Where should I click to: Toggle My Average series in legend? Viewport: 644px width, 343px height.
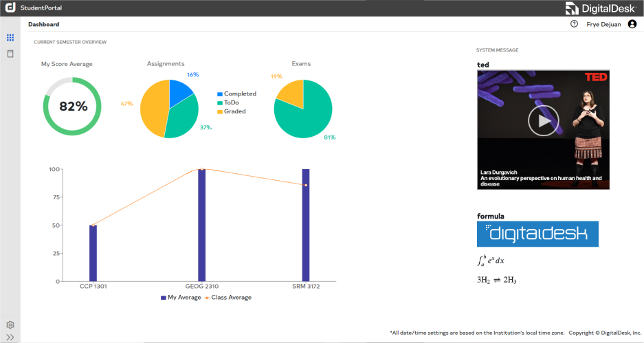tap(181, 298)
